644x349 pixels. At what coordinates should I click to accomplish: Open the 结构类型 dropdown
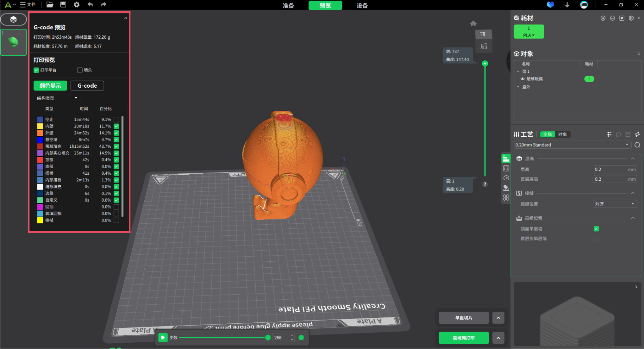[x=57, y=98]
